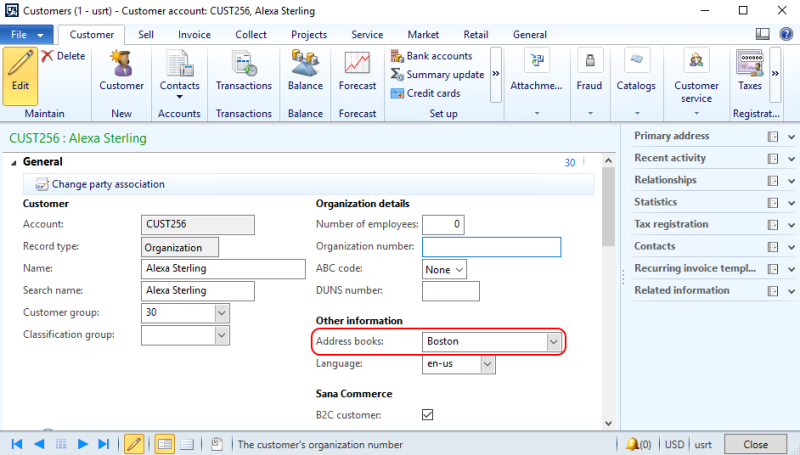
Task: Click the Customer service icon
Action: tap(696, 64)
